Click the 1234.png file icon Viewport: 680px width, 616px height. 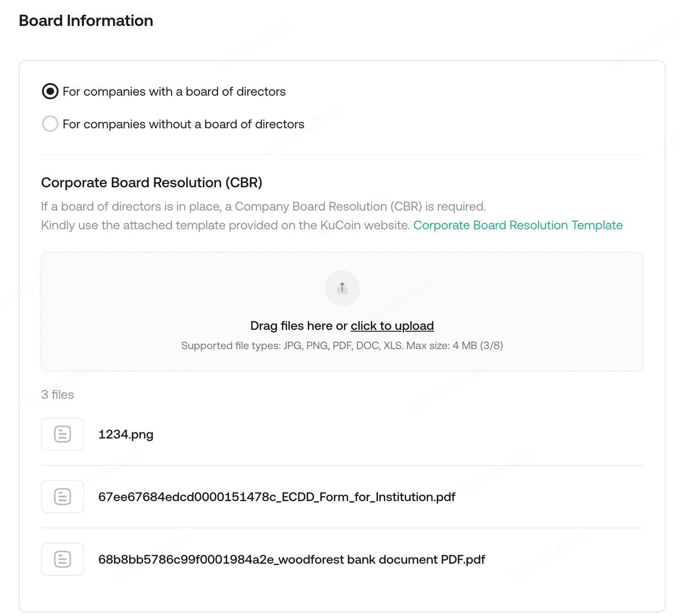pyautogui.click(x=63, y=434)
